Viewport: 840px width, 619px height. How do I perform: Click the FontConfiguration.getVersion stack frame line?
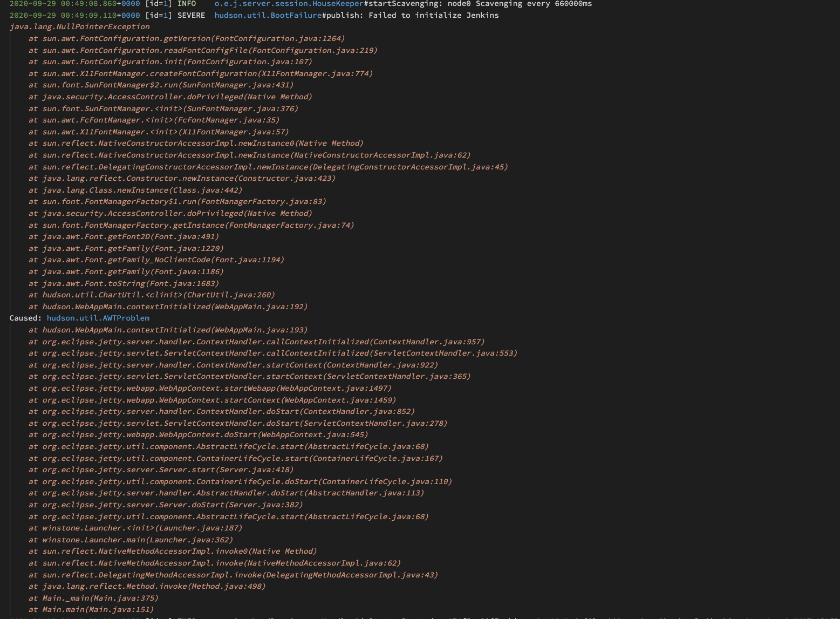click(x=187, y=38)
